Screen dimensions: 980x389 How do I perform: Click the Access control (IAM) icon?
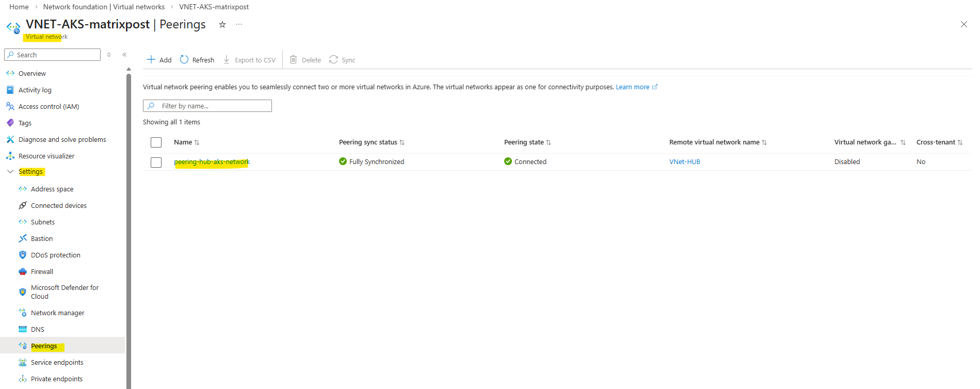pyautogui.click(x=10, y=106)
